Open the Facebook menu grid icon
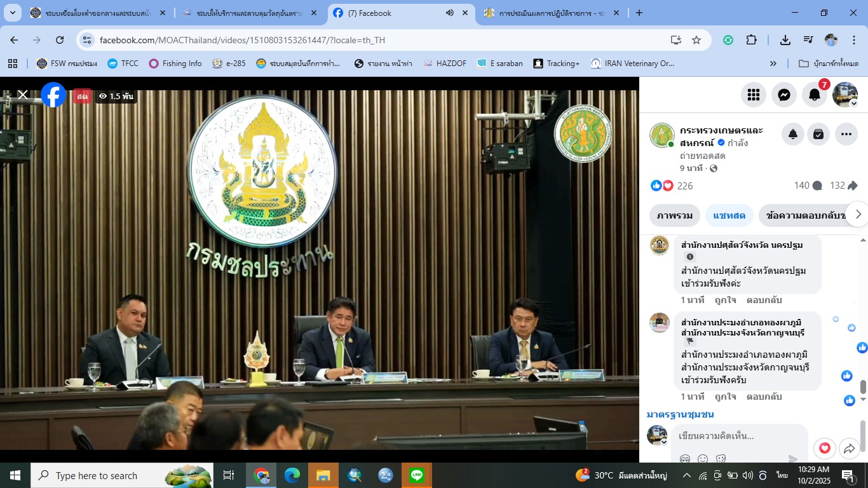Screen dimensions: 868x488 click(x=754, y=95)
